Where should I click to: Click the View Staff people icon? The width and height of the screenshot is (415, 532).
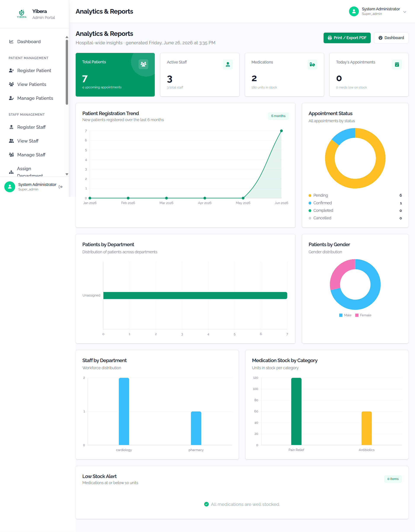(x=11, y=141)
